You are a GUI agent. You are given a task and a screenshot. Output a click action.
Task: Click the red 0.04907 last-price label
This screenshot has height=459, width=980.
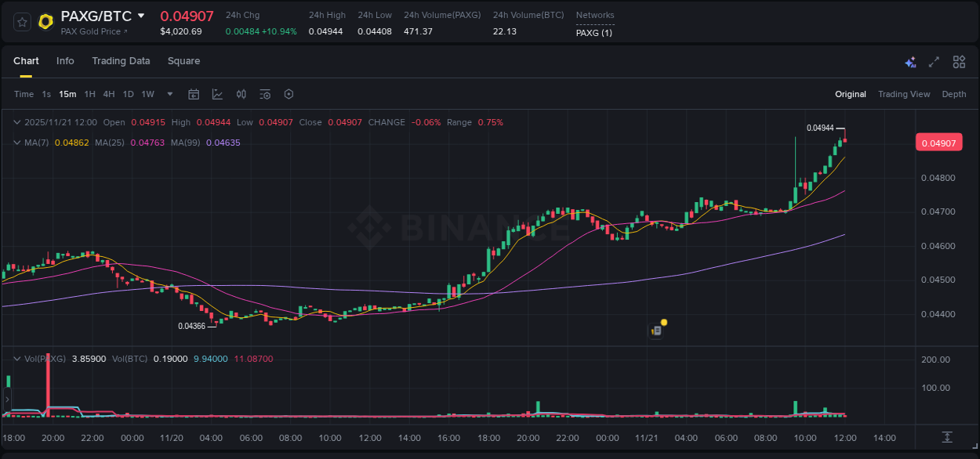(x=938, y=142)
